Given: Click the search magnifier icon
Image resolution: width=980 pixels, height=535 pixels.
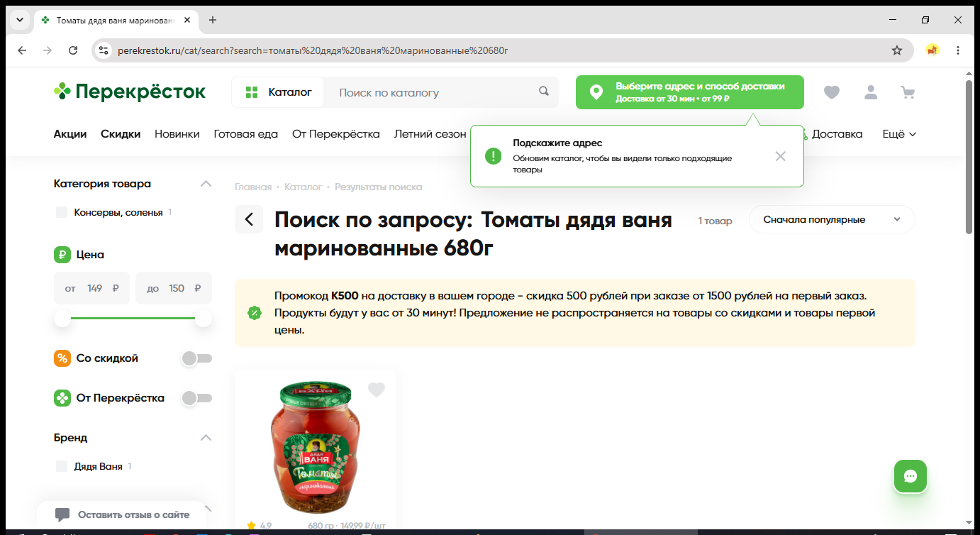Looking at the screenshot, I should click(x=544, y=92).
